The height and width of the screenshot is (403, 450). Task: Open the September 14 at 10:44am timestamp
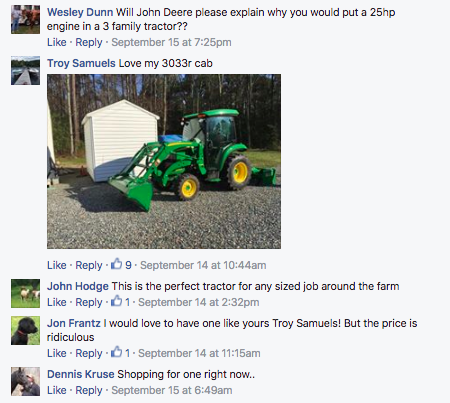point(203,265)
